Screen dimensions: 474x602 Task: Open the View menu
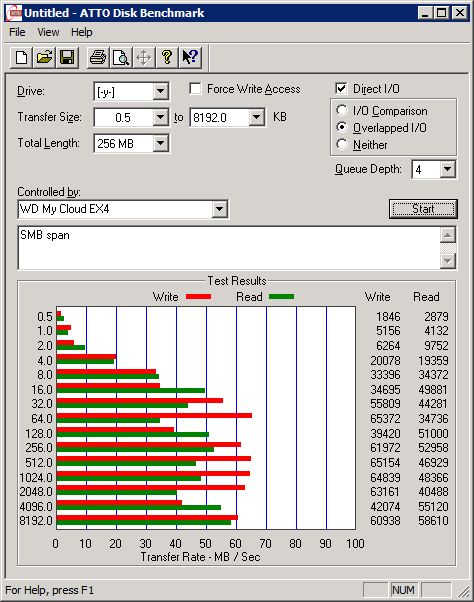coord(48,32)
